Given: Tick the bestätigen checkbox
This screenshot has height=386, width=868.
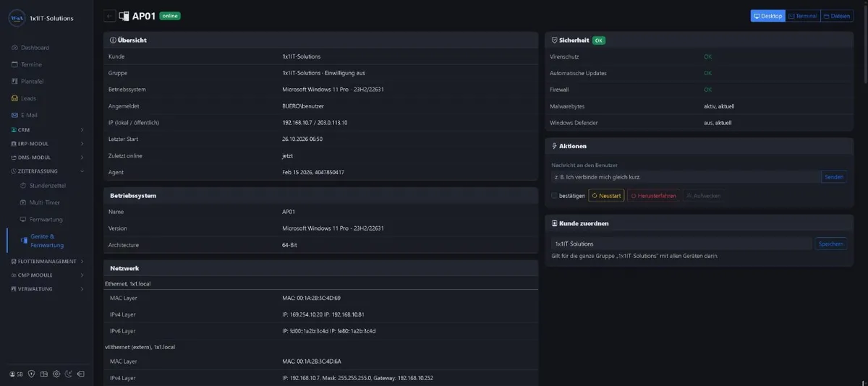Looking at the screenshot, I should (x=554, y=196).
